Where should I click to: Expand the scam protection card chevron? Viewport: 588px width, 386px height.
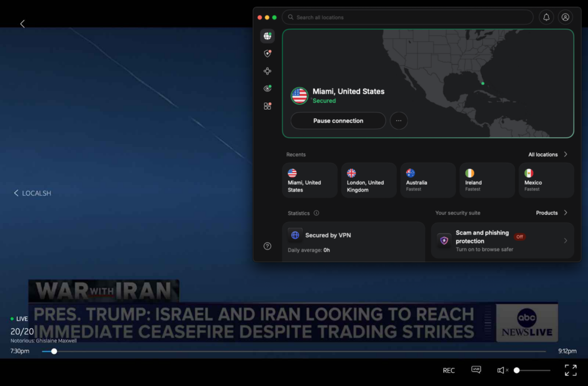point(566,240)
